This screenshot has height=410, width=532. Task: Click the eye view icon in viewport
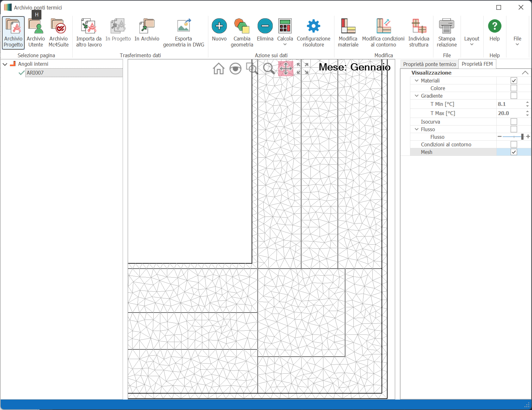pos(235,69)
